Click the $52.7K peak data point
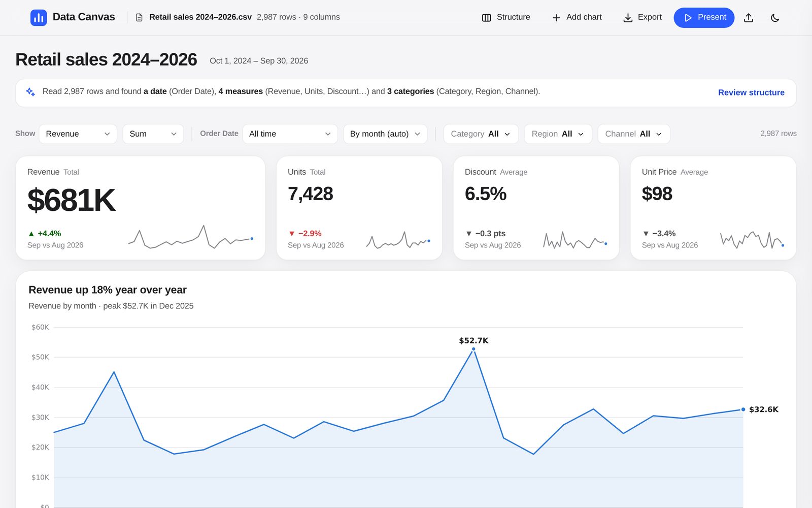 (473, 349)
